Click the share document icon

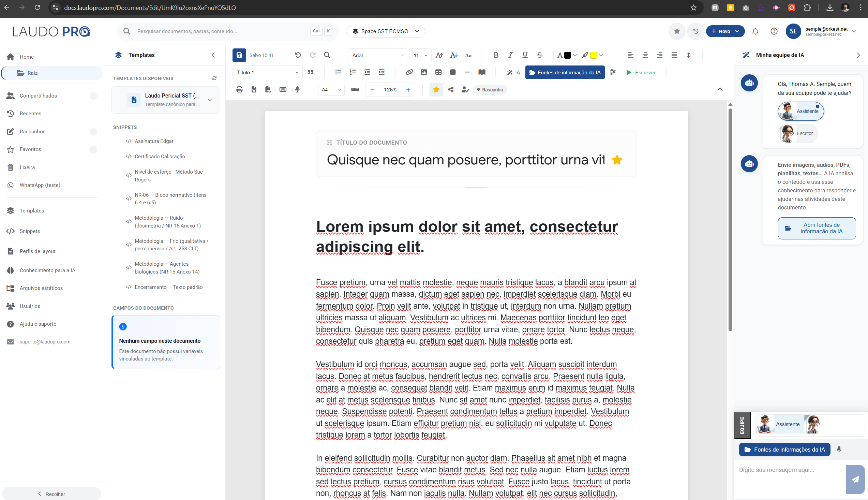click(x=451, y=90)
